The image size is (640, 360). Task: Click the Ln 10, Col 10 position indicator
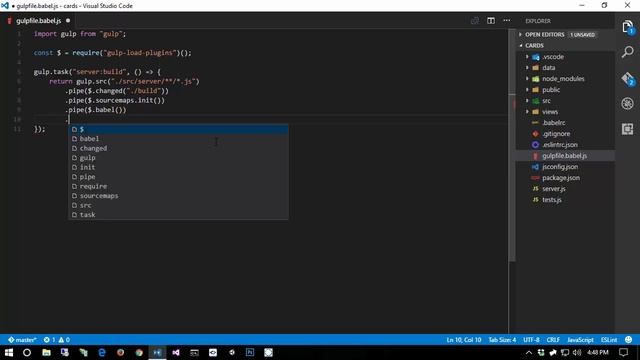[464, 340]
